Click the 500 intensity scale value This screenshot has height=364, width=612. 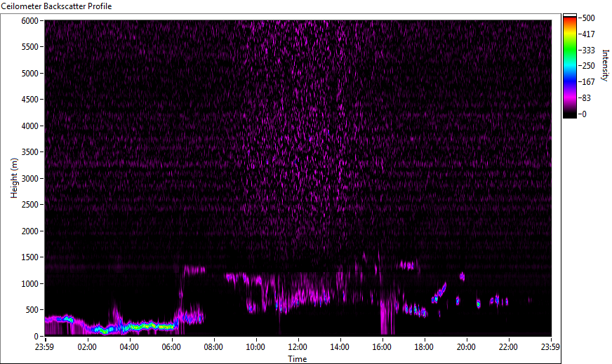(588, 18)
